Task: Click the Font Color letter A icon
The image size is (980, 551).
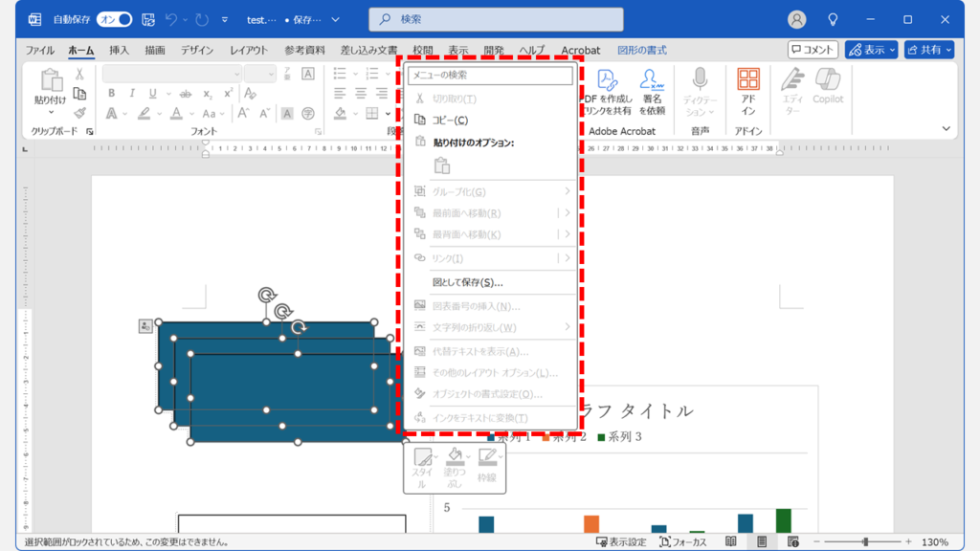Action: pyautogui.click(x=176, y=114)
